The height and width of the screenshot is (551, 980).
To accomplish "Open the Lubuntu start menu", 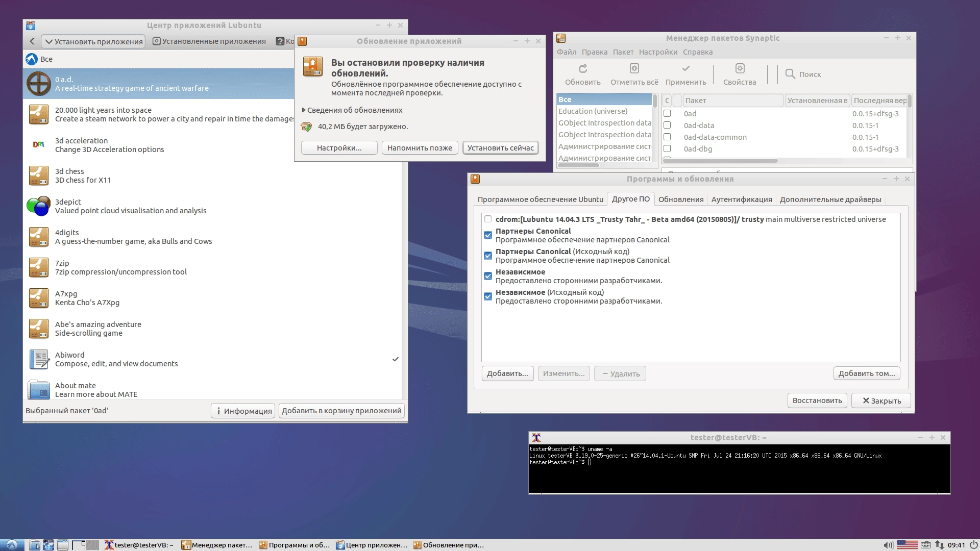I will tap(12, 545).
